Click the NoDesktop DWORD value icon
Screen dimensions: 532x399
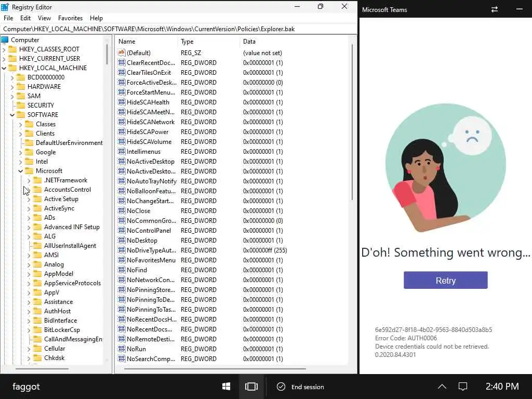pos(122,240)
